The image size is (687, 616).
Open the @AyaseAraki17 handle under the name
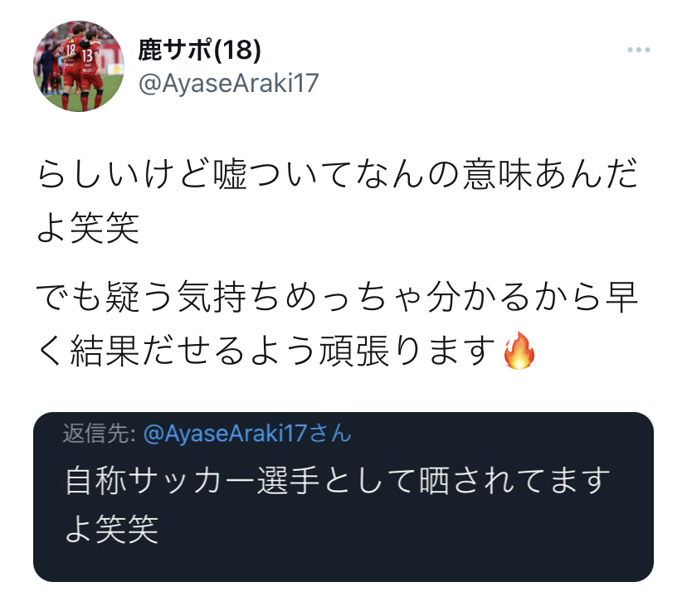[x=229, y=83]
